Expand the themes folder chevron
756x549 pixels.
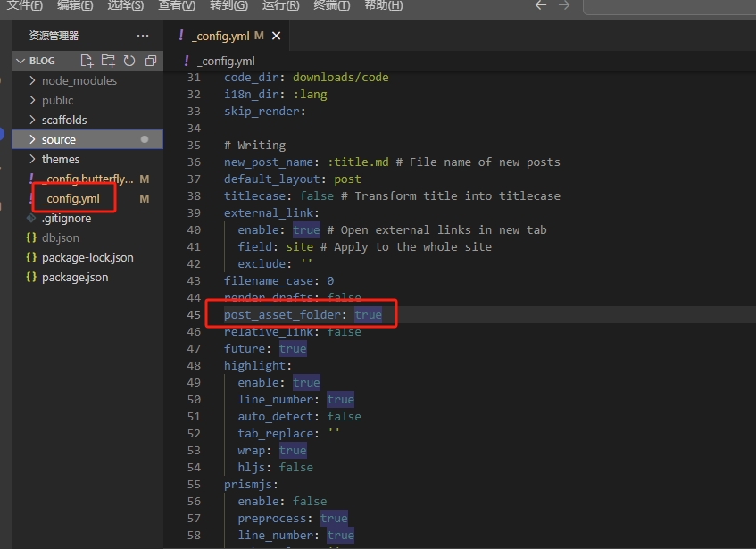(32, 159)
